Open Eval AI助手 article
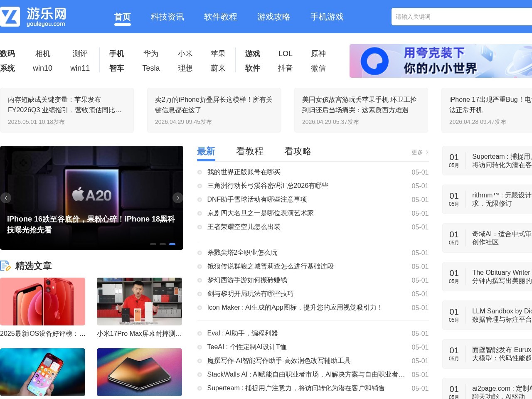Viewport: 532px width, 399px height. pyautogui.click(x=243, y=333)
